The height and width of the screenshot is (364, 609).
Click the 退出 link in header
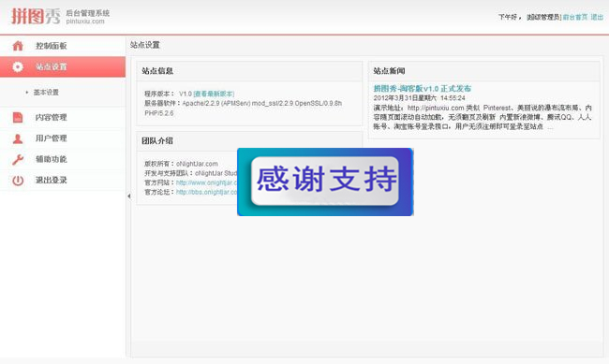point(597,17)
